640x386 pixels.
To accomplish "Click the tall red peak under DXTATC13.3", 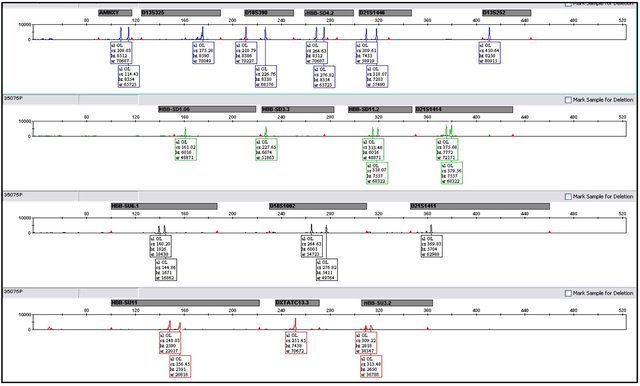I will (295, 324).
